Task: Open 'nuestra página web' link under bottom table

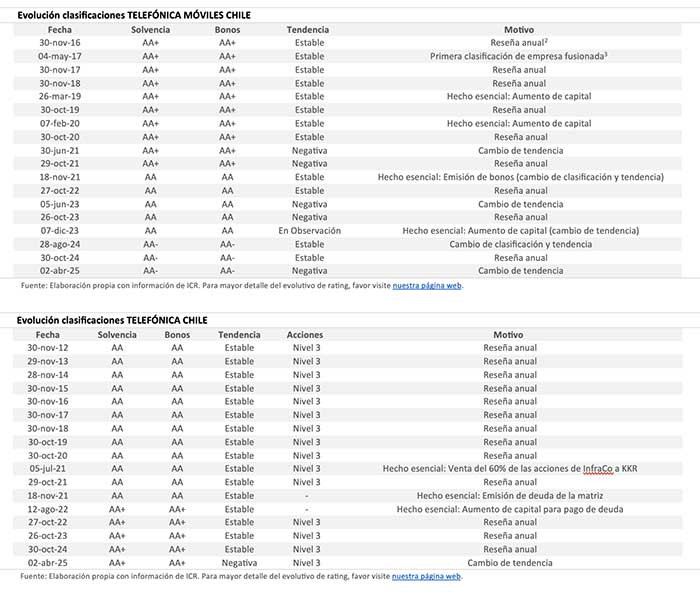Action: 426,576
